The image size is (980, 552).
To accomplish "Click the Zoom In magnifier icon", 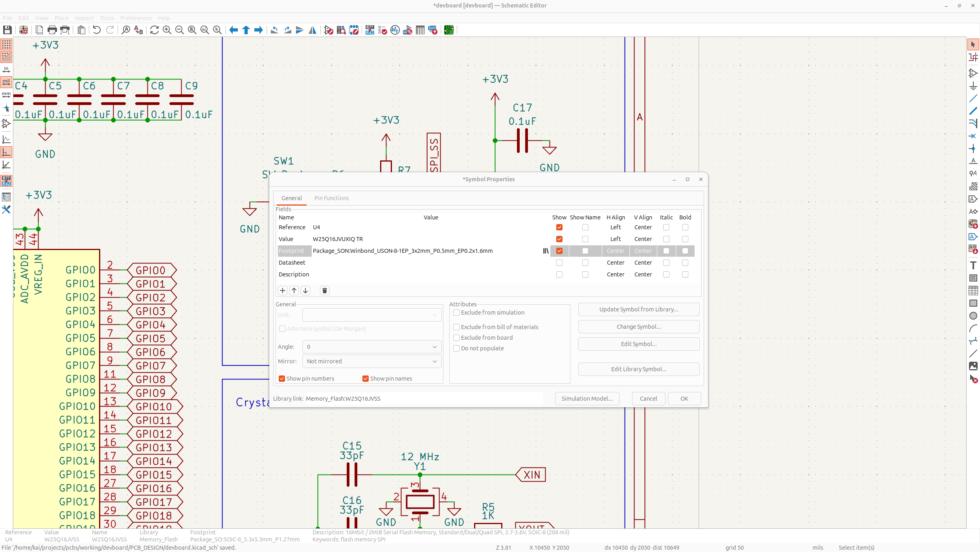I will coord(167,30).
